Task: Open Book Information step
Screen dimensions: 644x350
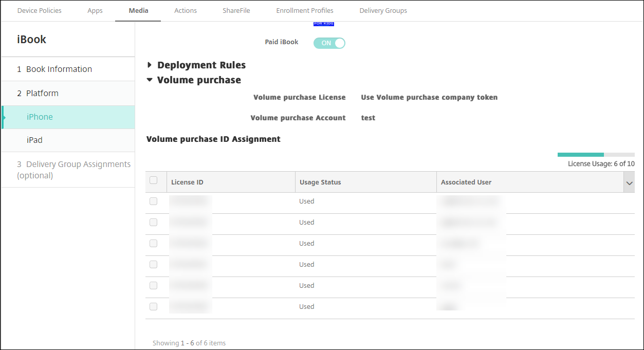Action: coord(59,69)
